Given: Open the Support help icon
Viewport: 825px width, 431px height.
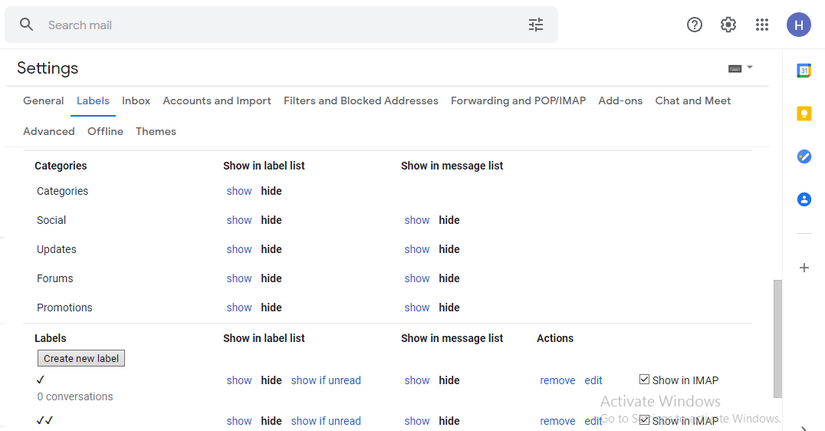Looking at the screenshot, I should coord(695,25).
